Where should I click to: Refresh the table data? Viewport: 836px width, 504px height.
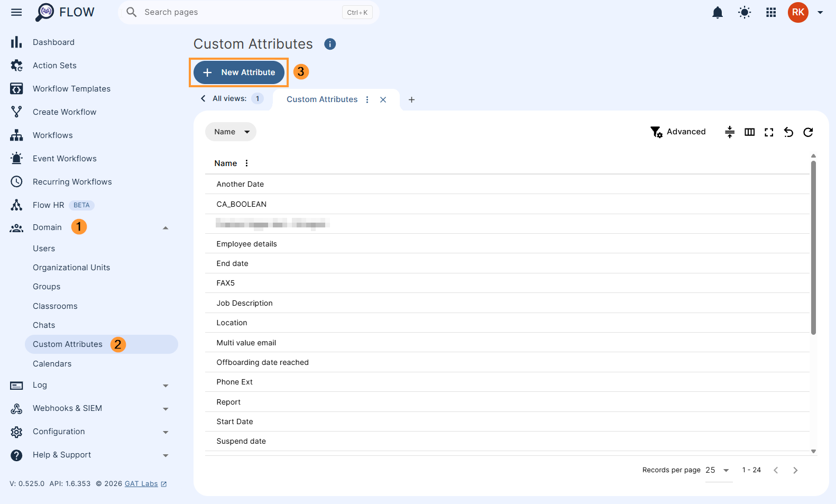(x=808, y=132)
